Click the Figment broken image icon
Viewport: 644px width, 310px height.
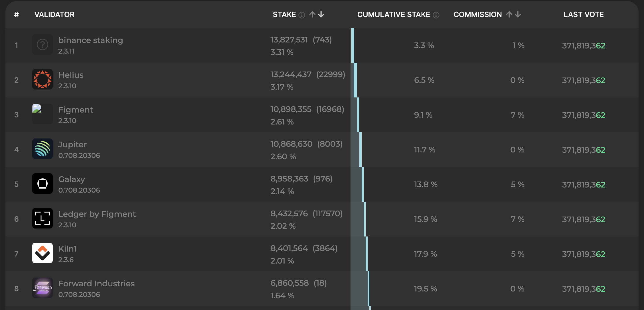point(37,109)
